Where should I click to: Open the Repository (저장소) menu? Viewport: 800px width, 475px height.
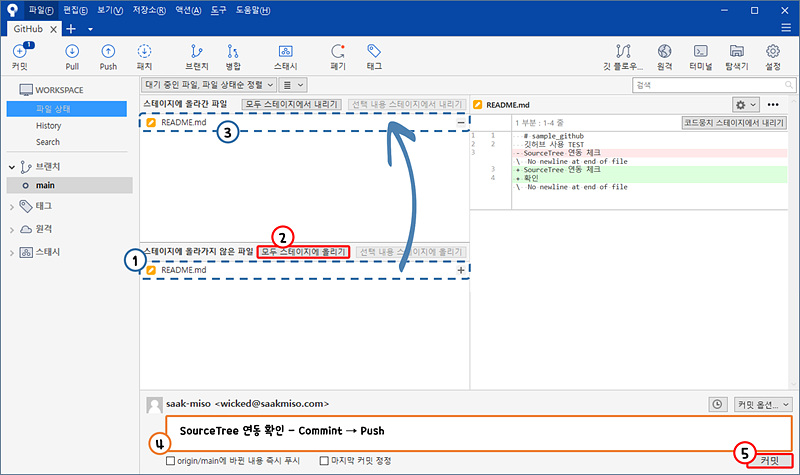point(148,10)
